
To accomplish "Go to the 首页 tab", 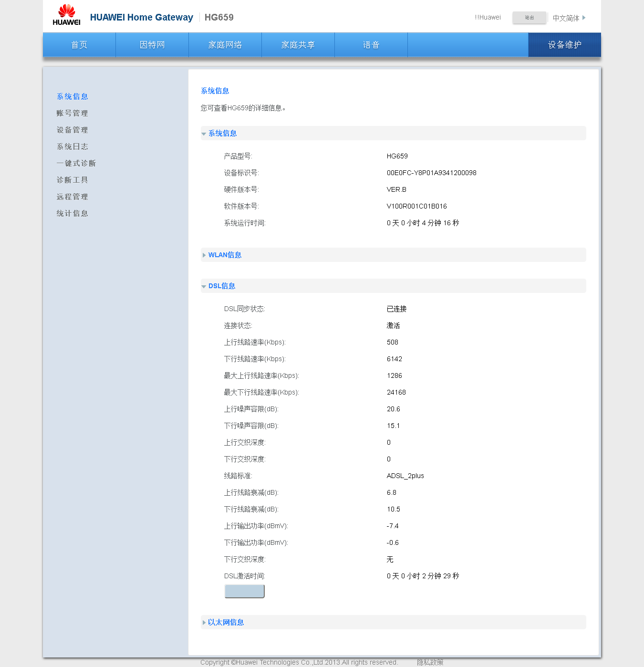I will [79, 45].
